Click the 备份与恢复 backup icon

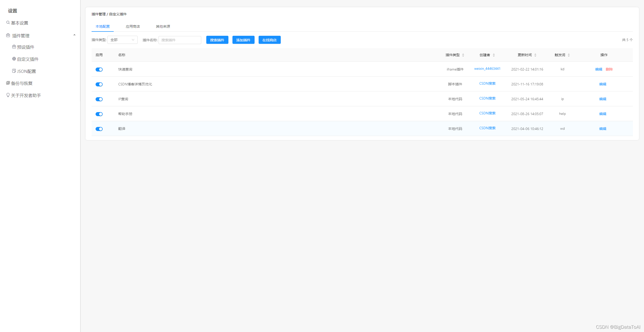point(8,83)
